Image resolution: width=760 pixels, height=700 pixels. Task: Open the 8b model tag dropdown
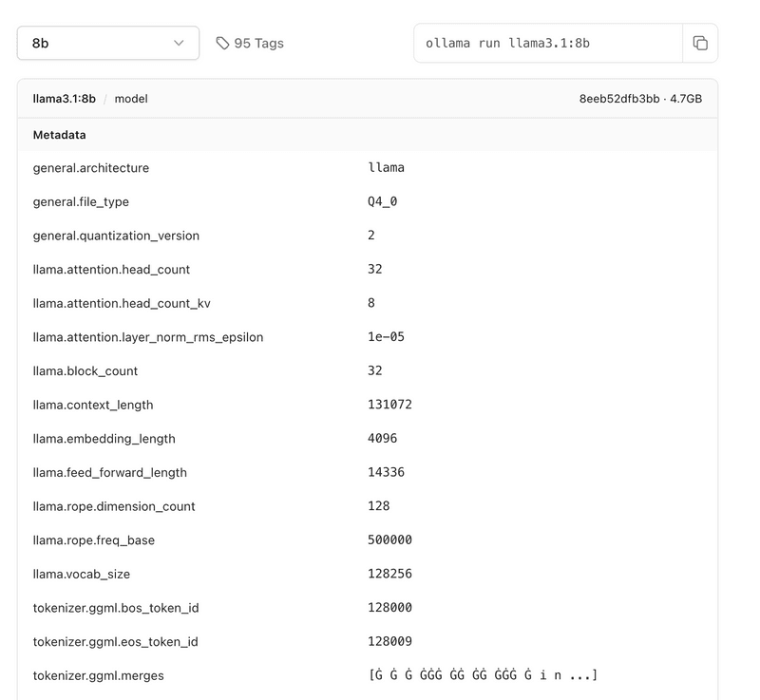point(108,43)
